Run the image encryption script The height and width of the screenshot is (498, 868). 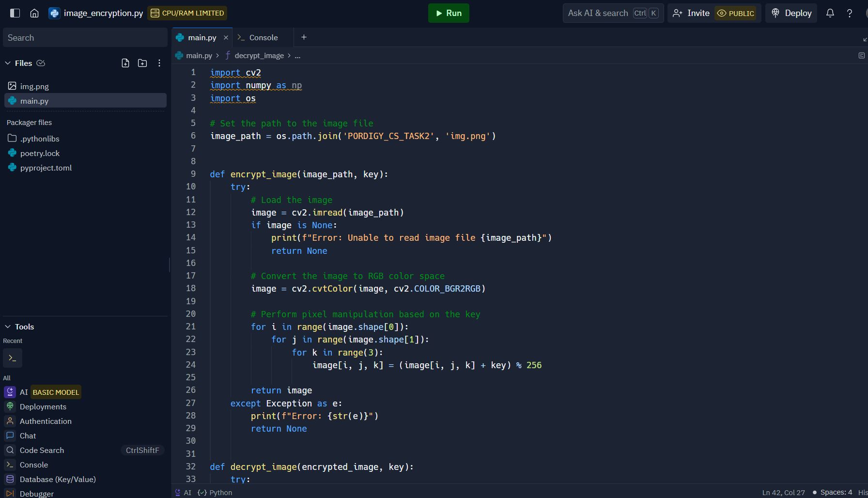pyautogui.click(x=448, y=13)
